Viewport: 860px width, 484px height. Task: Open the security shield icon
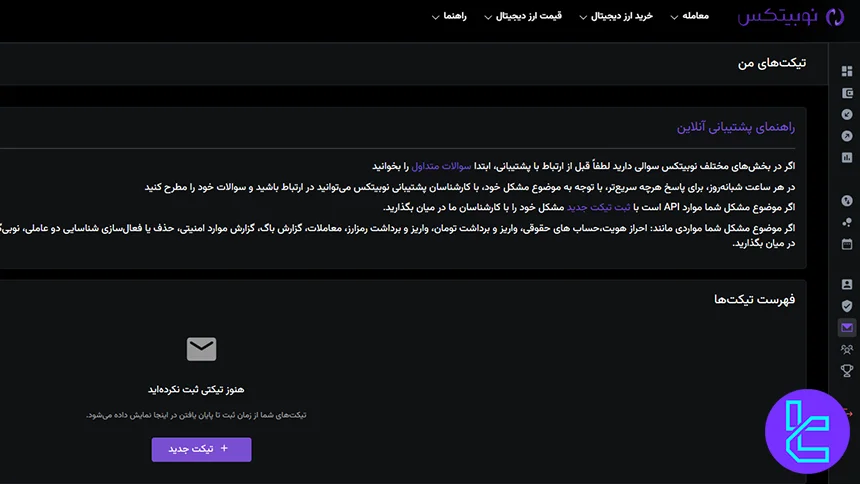coord(847,306)
